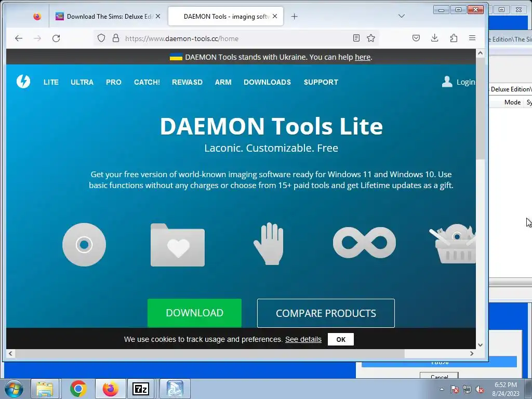Open the Windows Start orb
Viewport: 532px width, 399px height.
coord(14,389)
